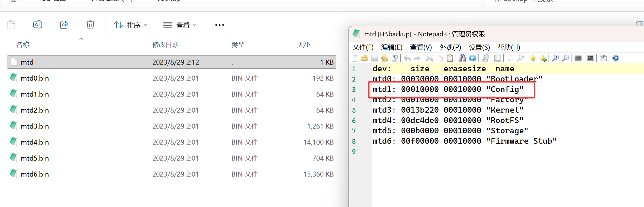Click the "Config" text on line 3

[x=505, y=89]
